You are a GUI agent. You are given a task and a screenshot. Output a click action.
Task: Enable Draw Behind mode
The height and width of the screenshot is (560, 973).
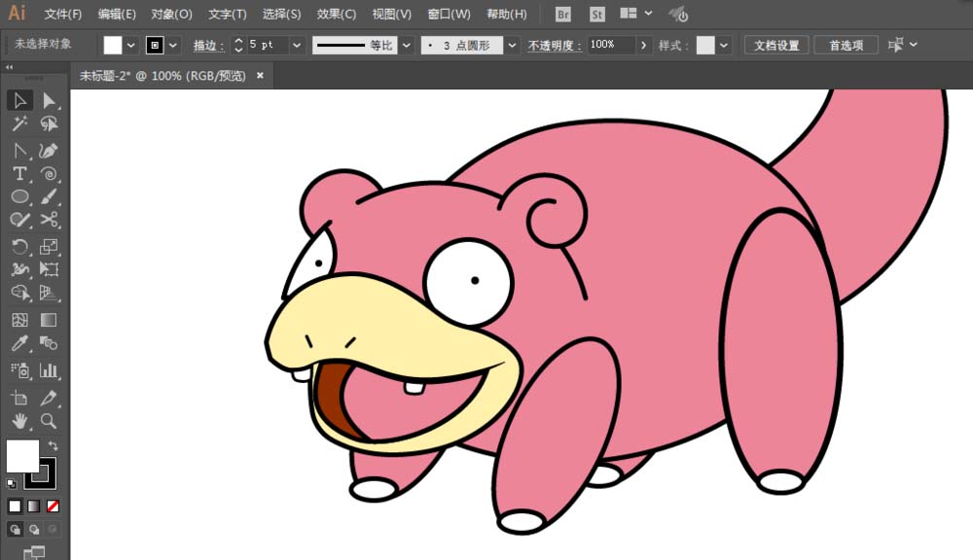tap(33, 529)
